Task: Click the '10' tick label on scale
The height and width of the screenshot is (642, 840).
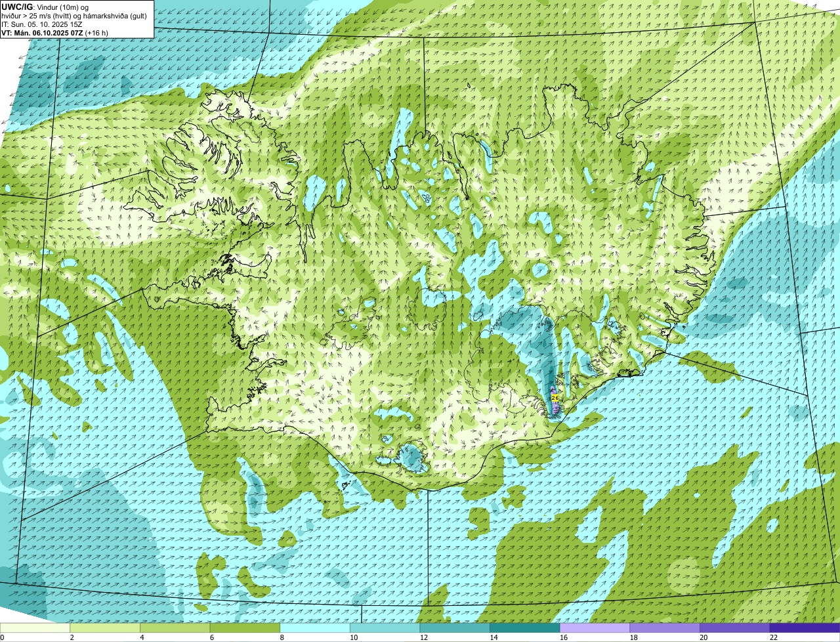Action: click(x=354, y=637)
